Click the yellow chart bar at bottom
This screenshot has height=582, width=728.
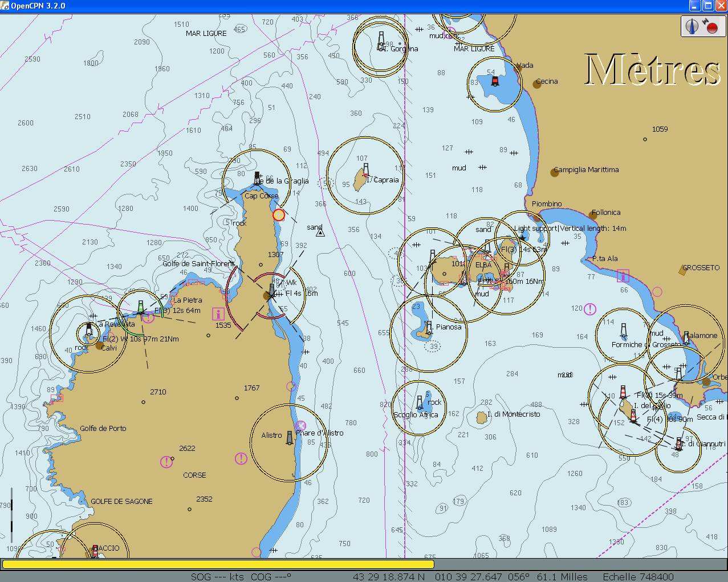pyautogui.click(x=218, y=564)
